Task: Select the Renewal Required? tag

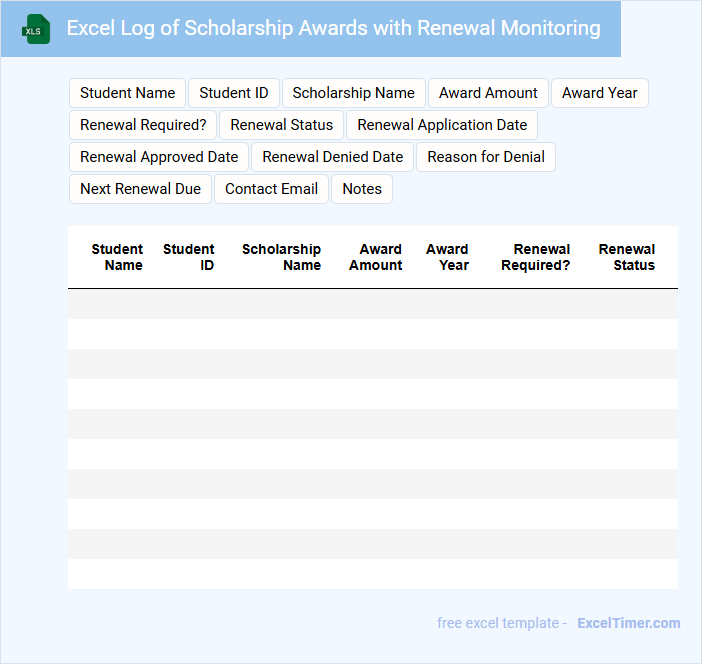Action: (x=143, y=125)
